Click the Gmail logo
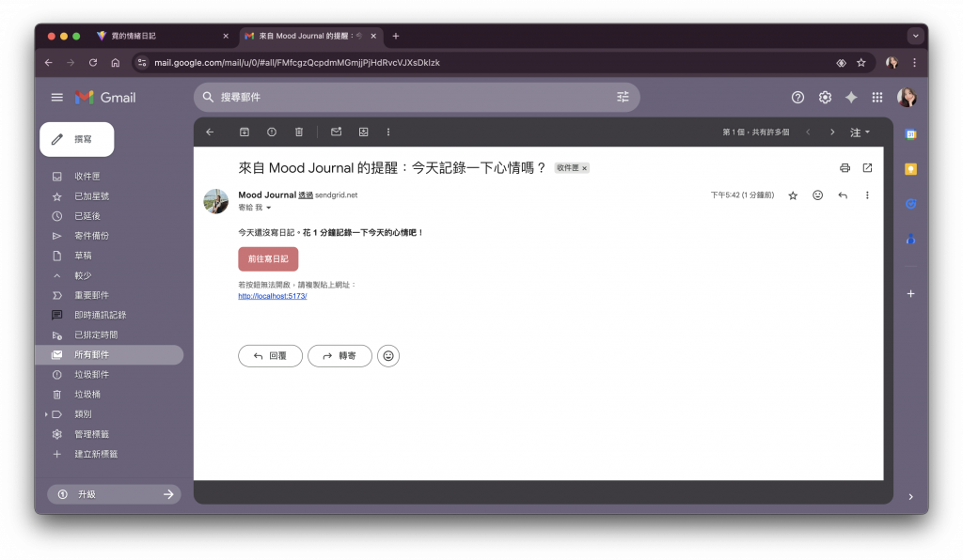The width and height of the screenshot is (963, 560). (105, 98)
